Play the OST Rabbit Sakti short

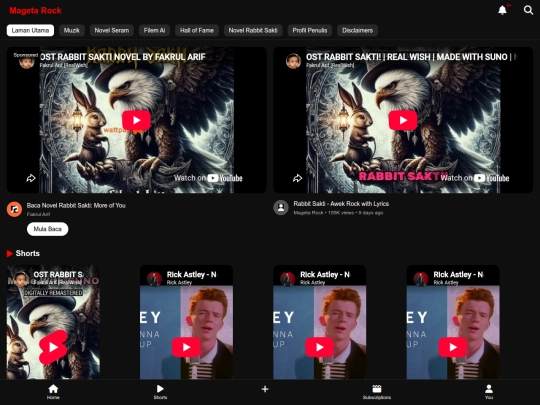point(53,347)
